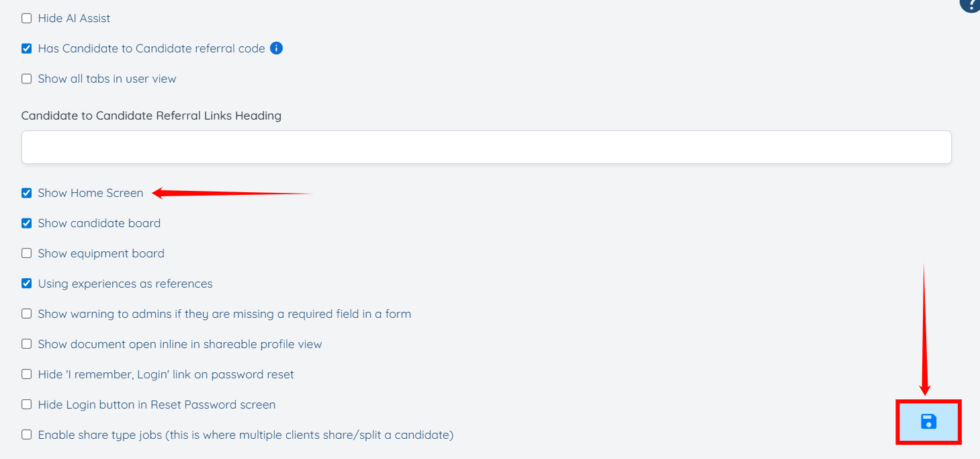This screenshot has height=459, width=980.
Task: Enable Show all tabs in user view
Action: point(27,79)
